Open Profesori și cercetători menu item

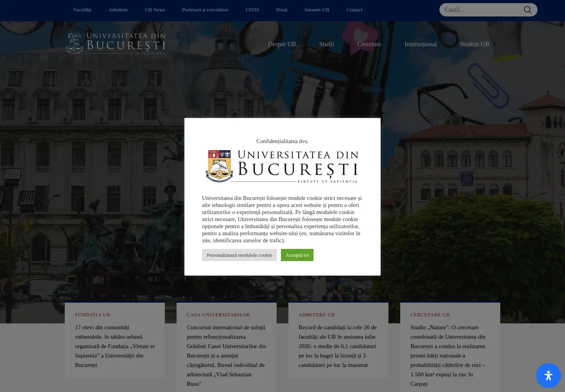coord(205,10)
